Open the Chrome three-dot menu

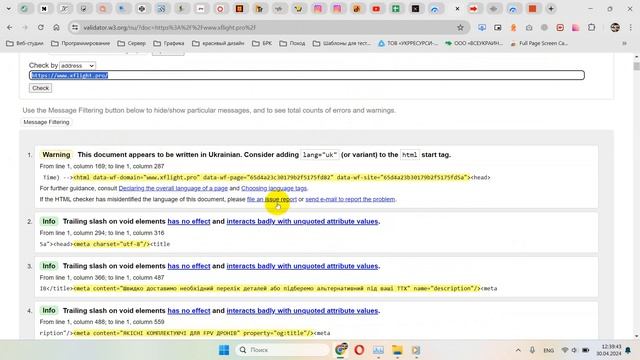click(631, 27)
